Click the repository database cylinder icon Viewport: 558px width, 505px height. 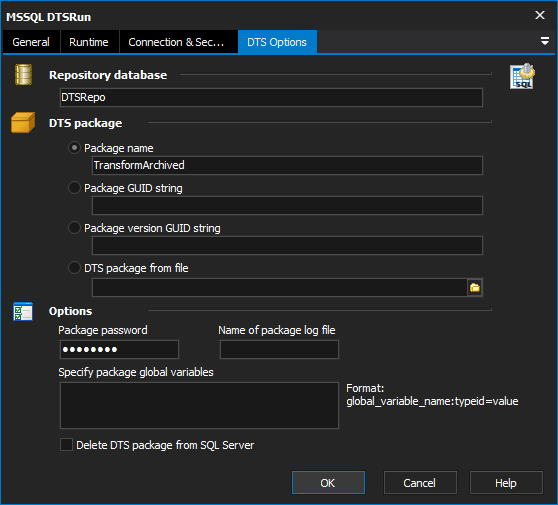[23, 75]
